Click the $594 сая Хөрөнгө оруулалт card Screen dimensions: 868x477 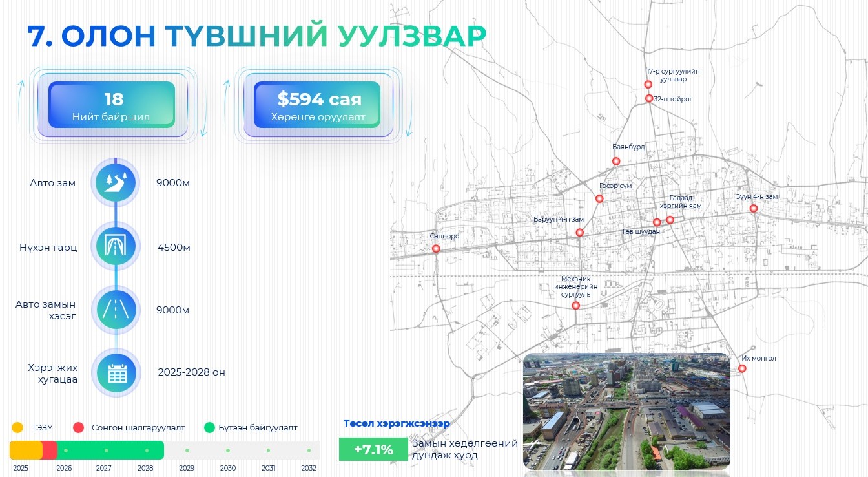click(x=317, y=105)
